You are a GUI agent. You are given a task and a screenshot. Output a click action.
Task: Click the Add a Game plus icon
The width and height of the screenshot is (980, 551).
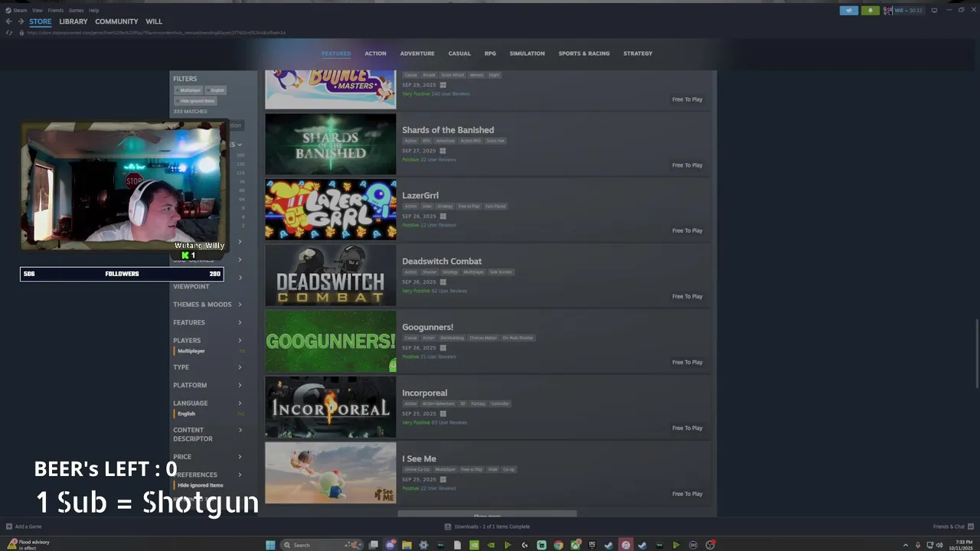(9, 527)
